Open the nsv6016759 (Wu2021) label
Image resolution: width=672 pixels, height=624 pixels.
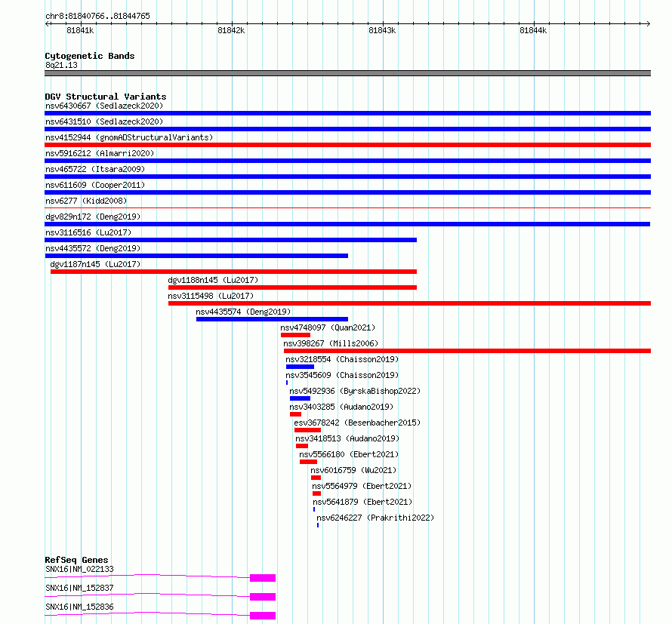[x=353, y=470]
